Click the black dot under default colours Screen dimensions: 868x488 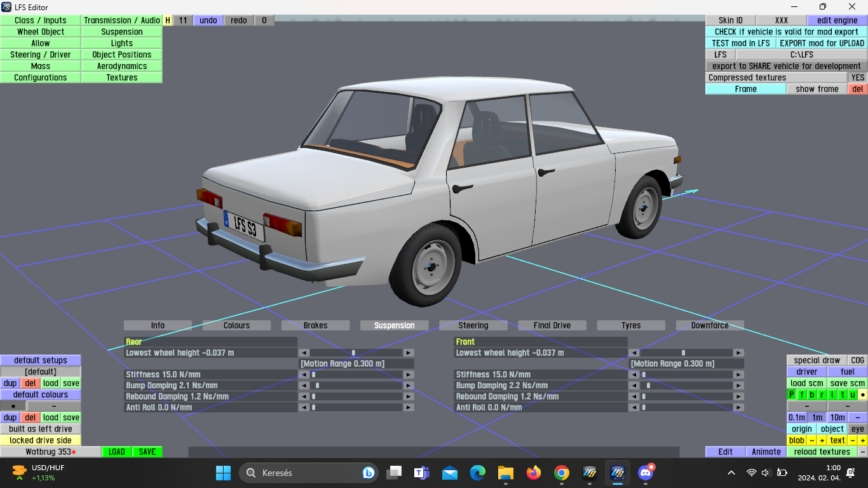pyautogui.click(x=13, y=406)
